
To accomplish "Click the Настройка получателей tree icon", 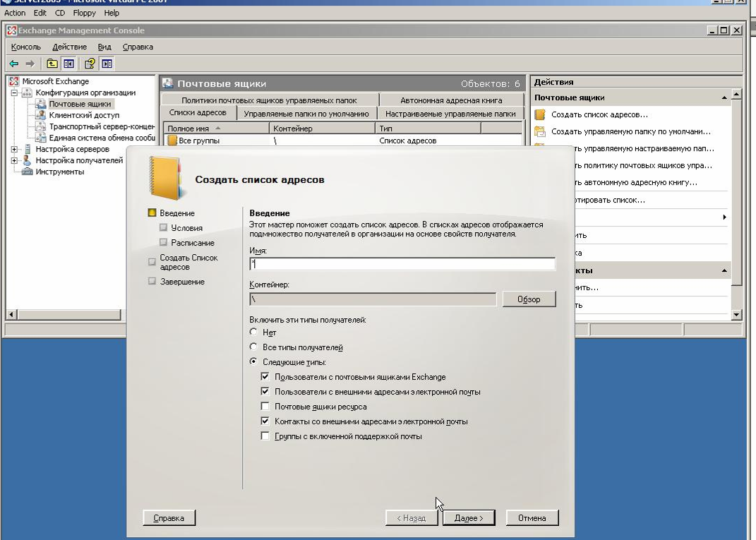I will 28,160.
